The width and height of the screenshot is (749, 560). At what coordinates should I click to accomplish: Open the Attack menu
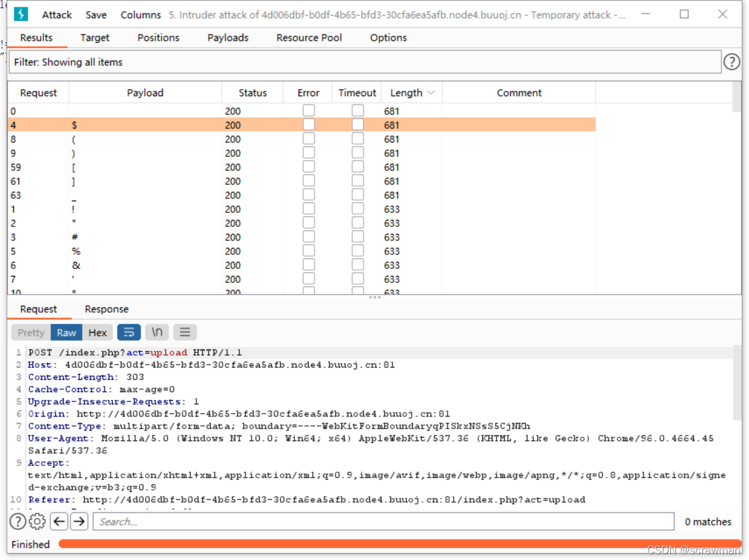point(57,15)
